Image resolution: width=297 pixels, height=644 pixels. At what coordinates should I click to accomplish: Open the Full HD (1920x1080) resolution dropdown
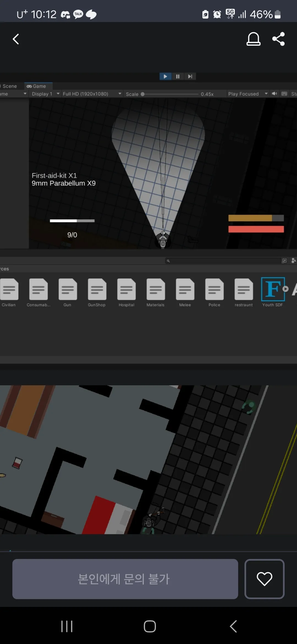(x=92, y=94)
